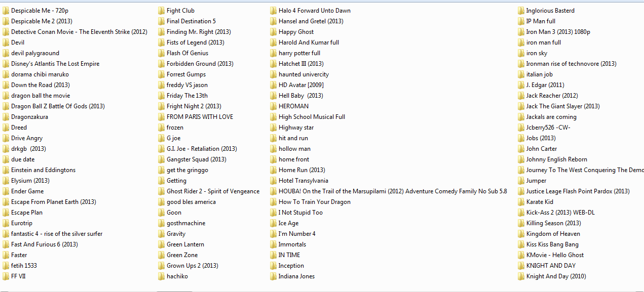Select the "Grown Ups 2 (2013)" name
The height and width of the screenshot is (292, 644).
(x=193, y=266)
